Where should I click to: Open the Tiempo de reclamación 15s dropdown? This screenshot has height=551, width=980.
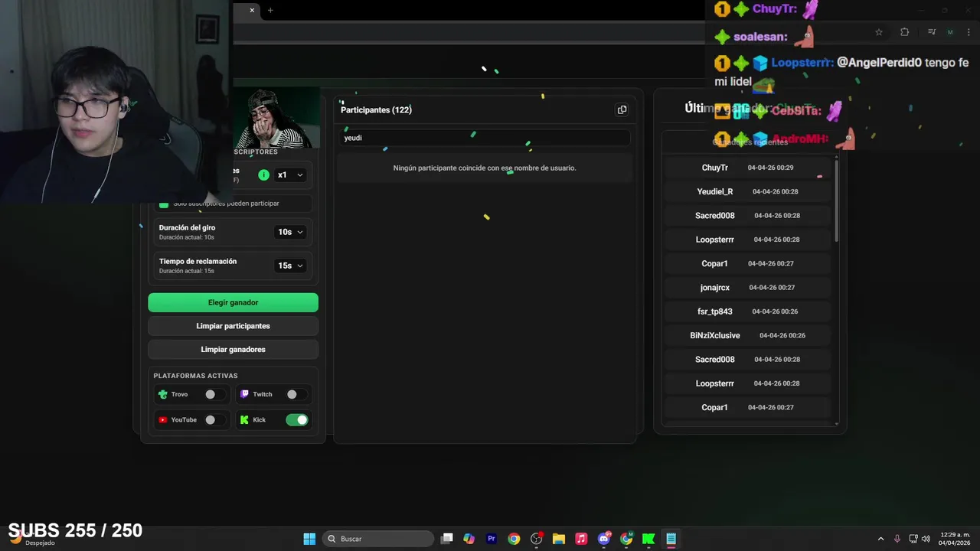coord(290,266)
